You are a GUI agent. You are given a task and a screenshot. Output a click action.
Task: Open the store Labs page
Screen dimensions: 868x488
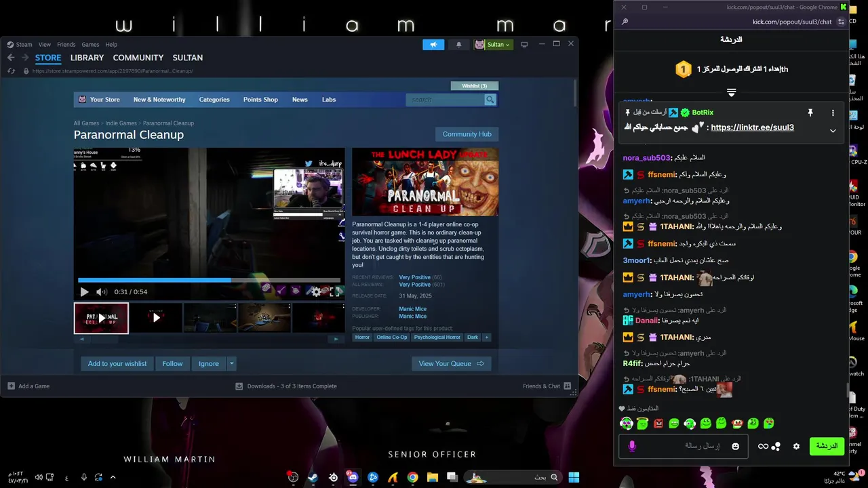coord(329,100)
